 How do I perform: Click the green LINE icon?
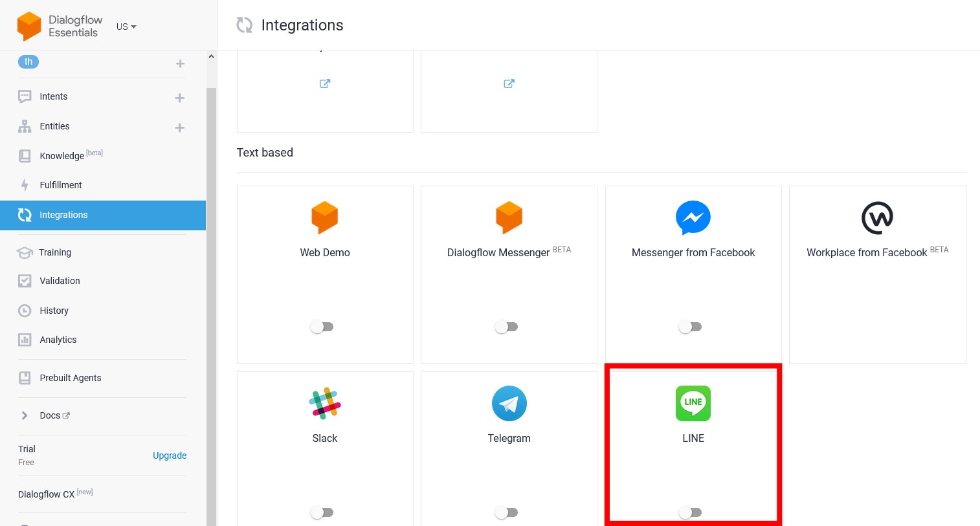(x=693, y=404)
